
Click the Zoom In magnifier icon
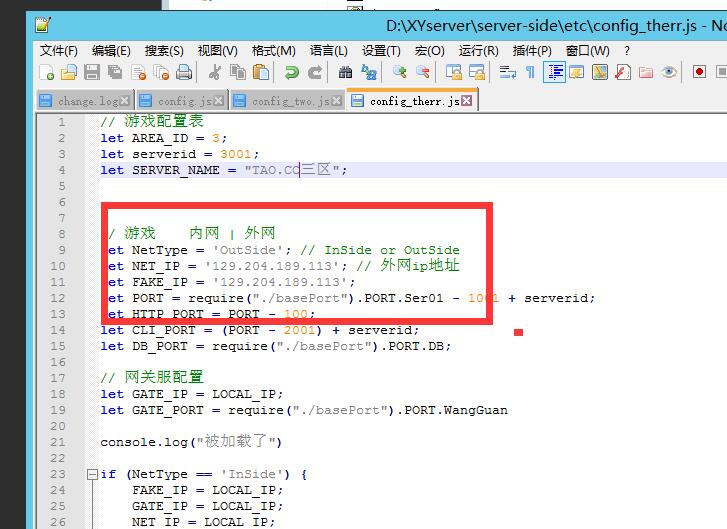click(x=399, y=72)
